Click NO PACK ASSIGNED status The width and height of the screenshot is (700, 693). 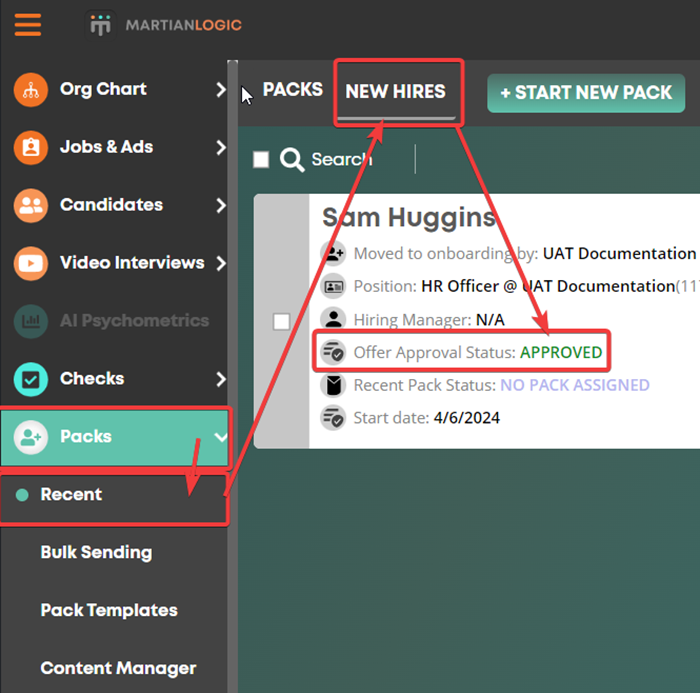575,385
